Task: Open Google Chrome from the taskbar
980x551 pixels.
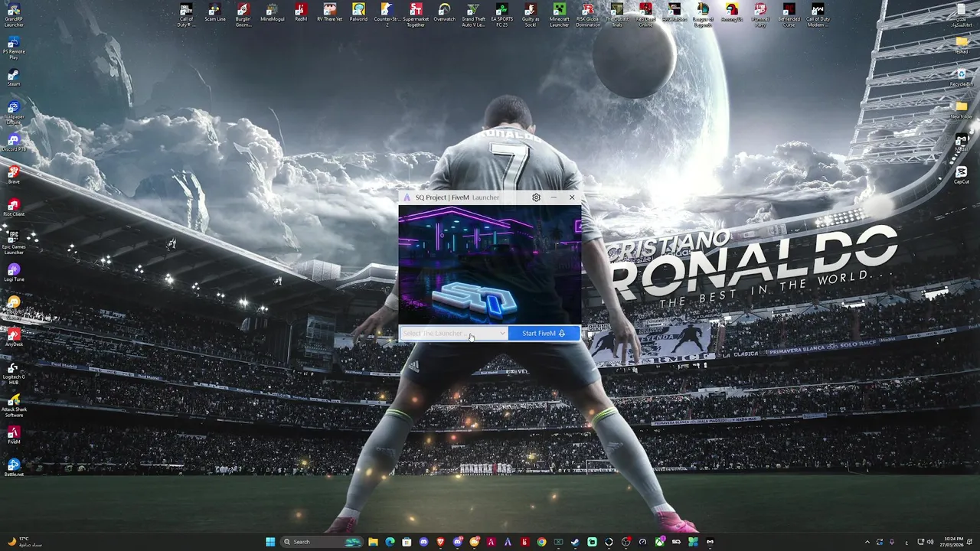Action: (x=541, y=542)
